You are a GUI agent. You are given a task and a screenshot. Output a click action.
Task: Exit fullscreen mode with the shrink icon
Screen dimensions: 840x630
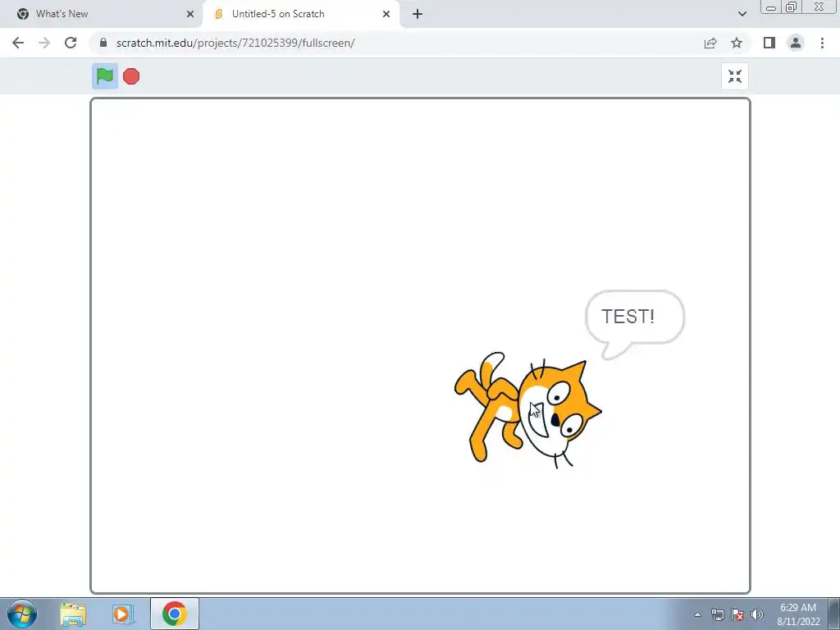tap(734, 76)
